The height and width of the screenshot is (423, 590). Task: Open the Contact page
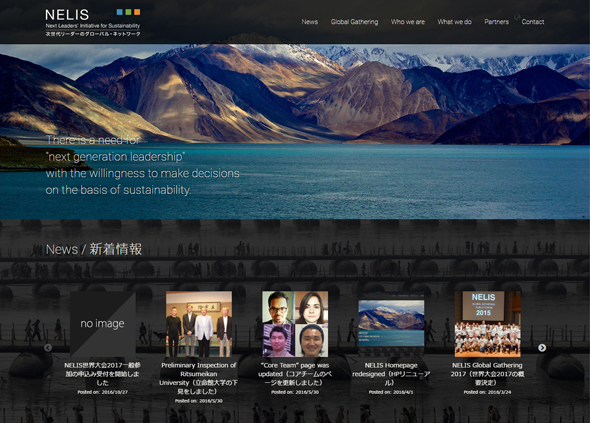click(x=533, y=22)
